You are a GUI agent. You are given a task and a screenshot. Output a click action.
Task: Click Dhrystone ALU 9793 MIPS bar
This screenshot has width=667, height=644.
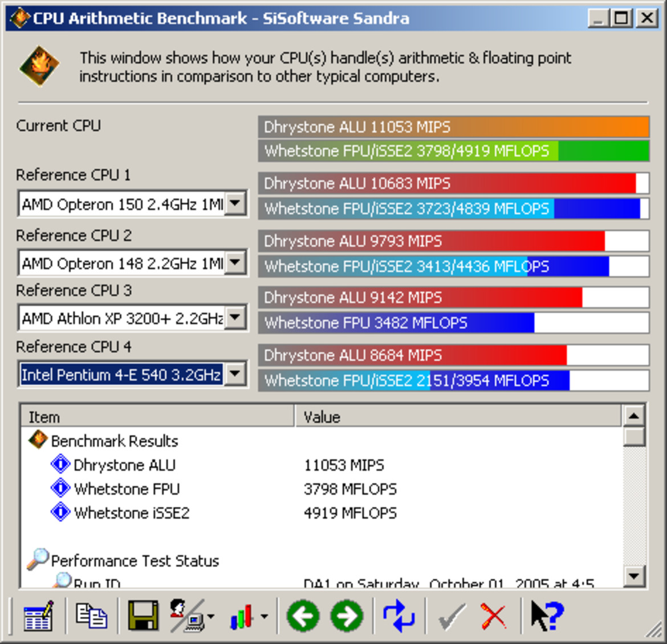[x=453, y=241]
